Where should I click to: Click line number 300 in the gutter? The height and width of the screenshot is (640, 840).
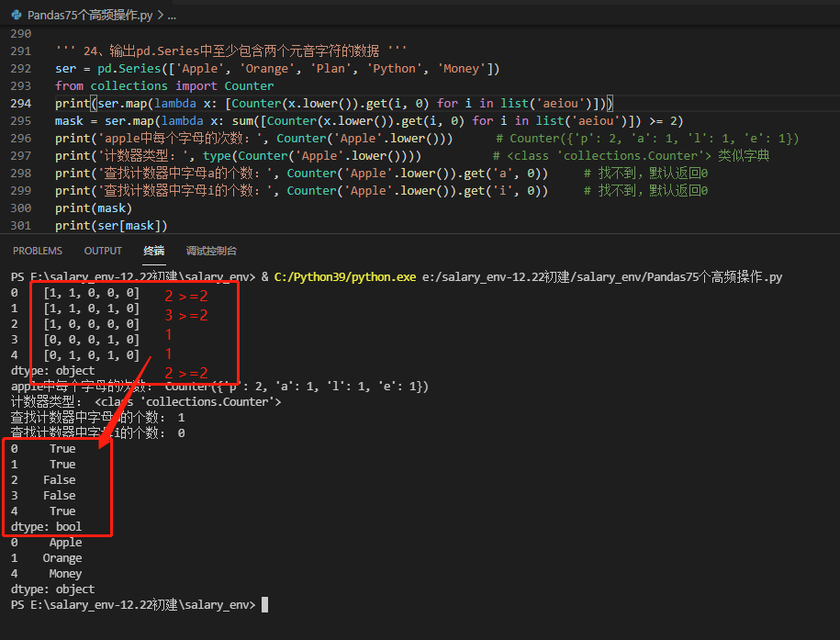pos(21,208)
